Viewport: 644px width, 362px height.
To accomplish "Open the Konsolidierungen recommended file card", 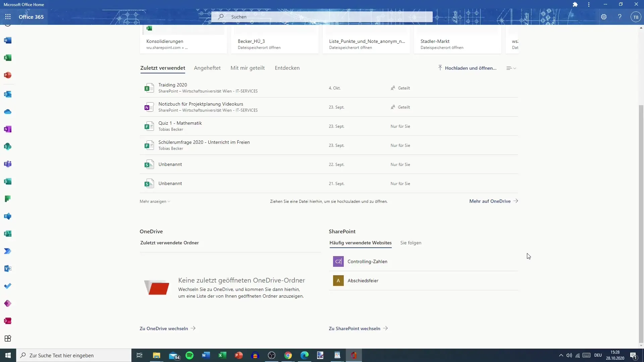I will coord(183,39).
